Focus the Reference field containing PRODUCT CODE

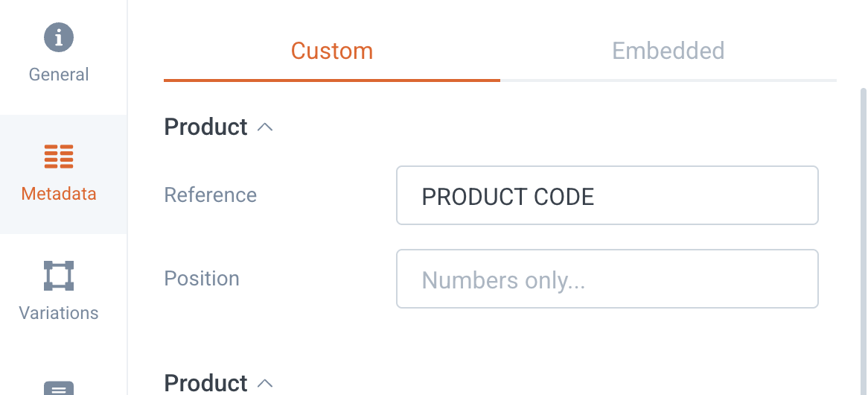pos(607,195)
